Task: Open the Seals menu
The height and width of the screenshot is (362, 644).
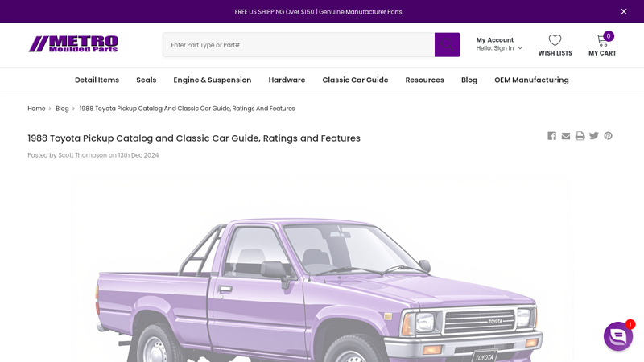Action: click(147, 80)
